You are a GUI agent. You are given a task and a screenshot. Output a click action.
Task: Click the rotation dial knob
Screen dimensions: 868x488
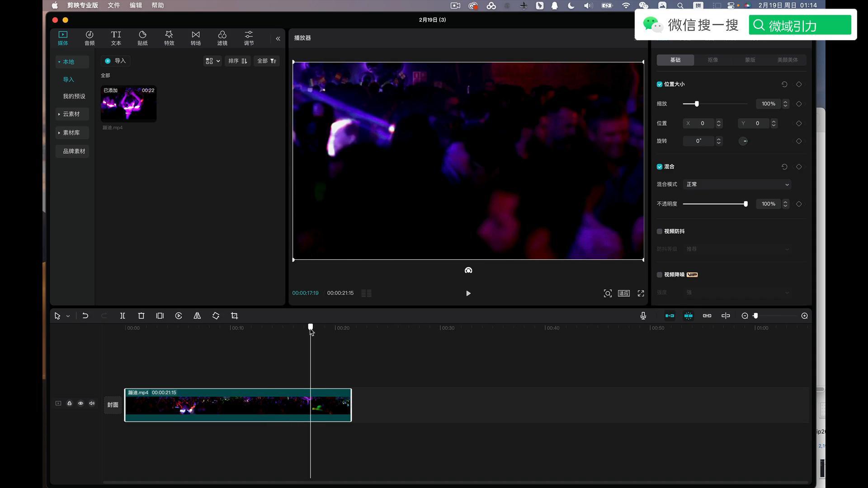(743, 141)
